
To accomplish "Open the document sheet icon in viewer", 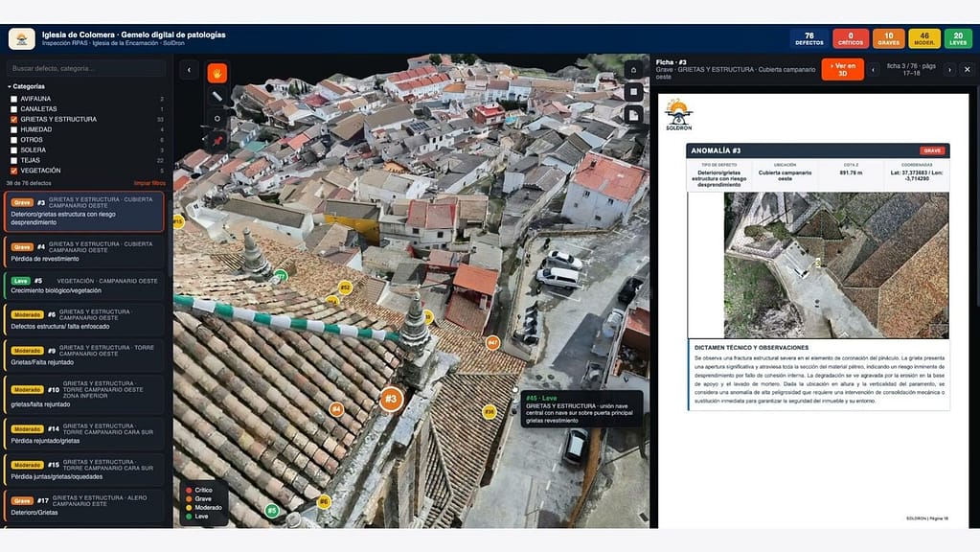I will pyautogui.click(x=633, y=114).
